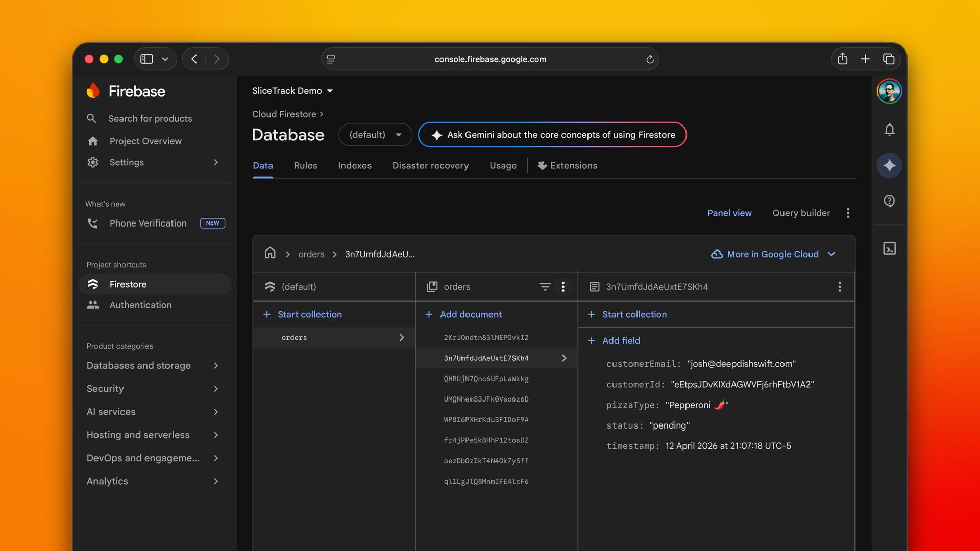Click the filter icon in orders column
This screenshot has width=980, height=551.
[x=545, y=287]
